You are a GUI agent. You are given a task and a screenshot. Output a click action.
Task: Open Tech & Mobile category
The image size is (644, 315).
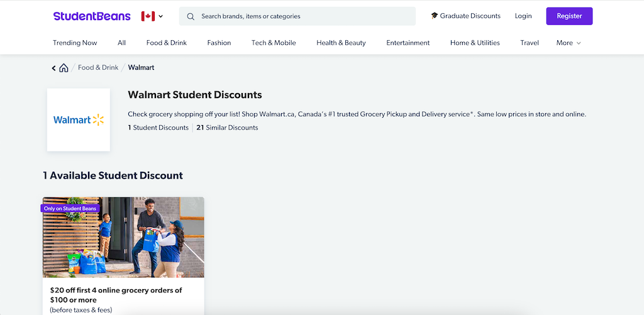coord(274,43)
